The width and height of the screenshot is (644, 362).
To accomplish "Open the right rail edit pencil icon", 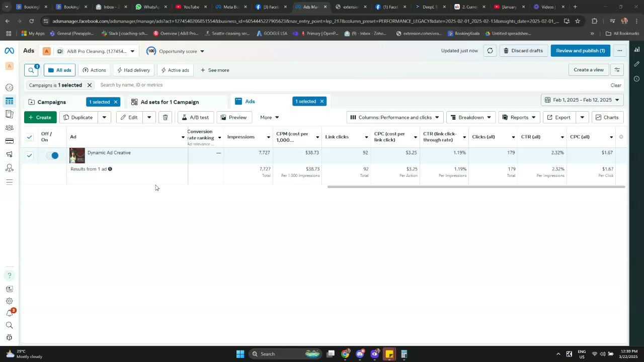I will coord(636,64).
